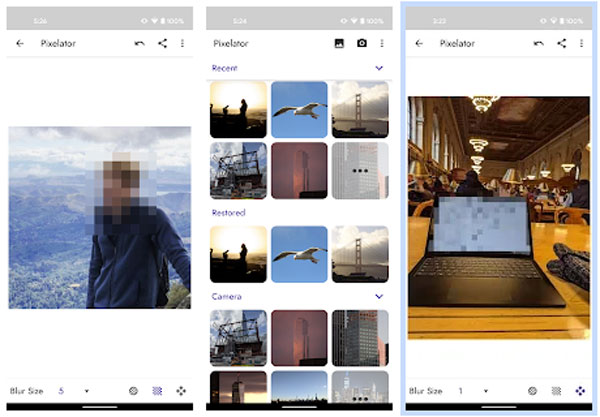The image size is (600, 417).
Task: Click the Recent section header
Action: [x=225, y=68]
